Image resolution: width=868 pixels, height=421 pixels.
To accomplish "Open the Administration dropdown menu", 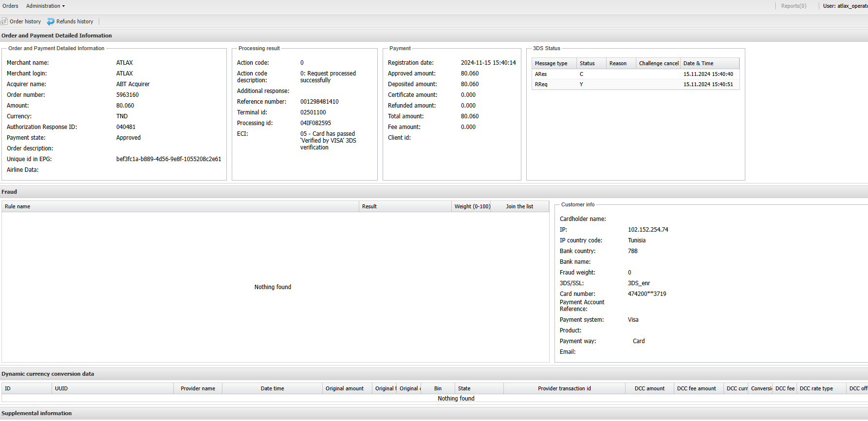I will (45, 6).
